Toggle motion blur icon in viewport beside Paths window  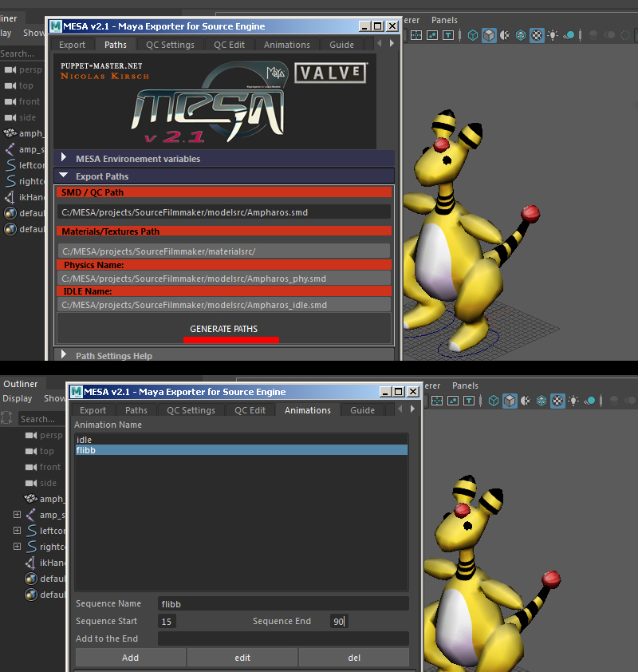tap(608, 35)
